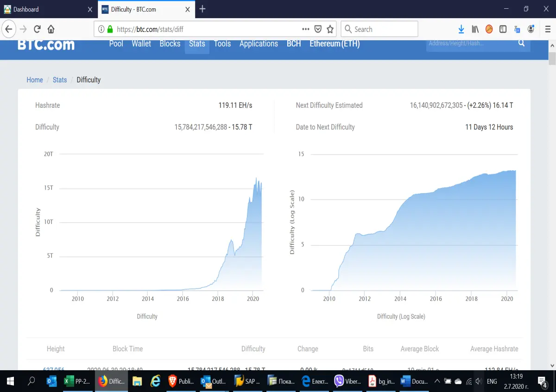Switch to BCH in the navigation
This screenshot has height=392, width=556.
(294, 44)
